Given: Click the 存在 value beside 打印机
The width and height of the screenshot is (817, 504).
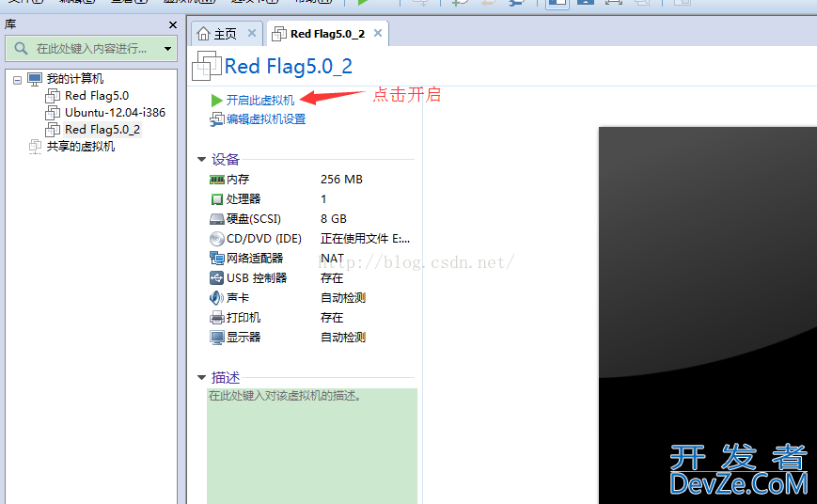Looking at the screenshot, I should (x=331, y=318).
